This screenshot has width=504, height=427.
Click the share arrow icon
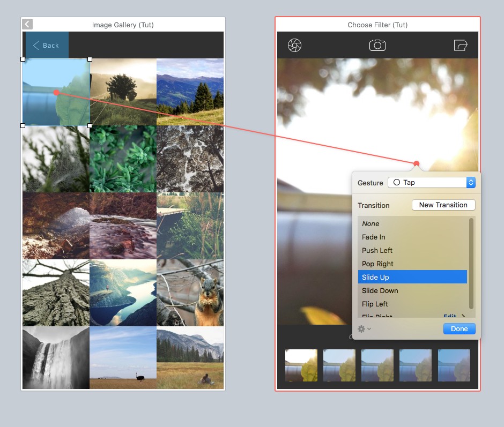pyautogui.click(x=461, y=46)
